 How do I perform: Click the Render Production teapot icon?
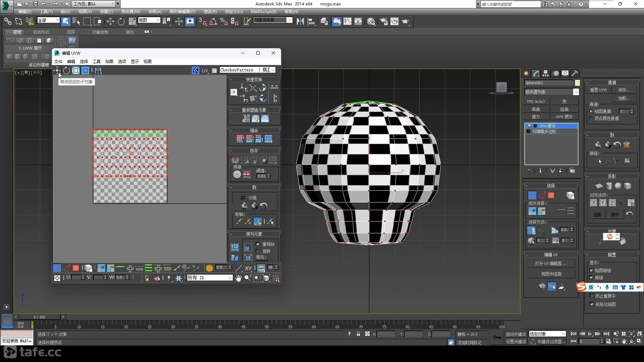tap(405, 21)
